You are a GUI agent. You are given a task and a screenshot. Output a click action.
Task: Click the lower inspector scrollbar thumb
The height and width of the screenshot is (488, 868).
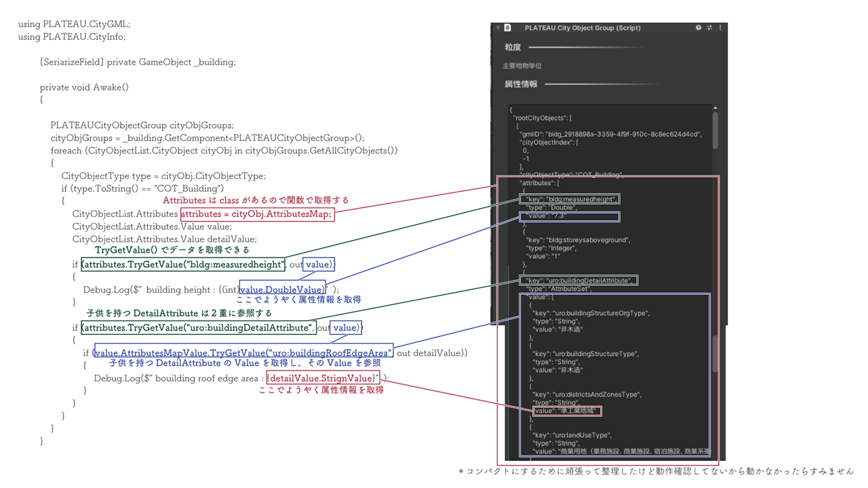715,354
